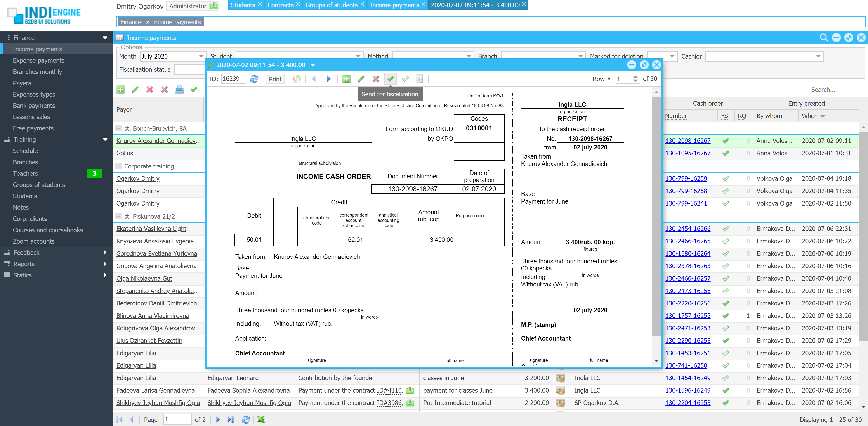Collapse the Corporate training group row

[x=119, y=166]
